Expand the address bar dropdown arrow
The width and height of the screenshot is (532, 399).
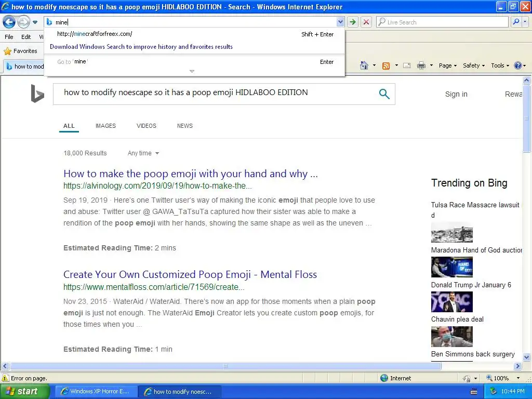click(x=340, y=22)
